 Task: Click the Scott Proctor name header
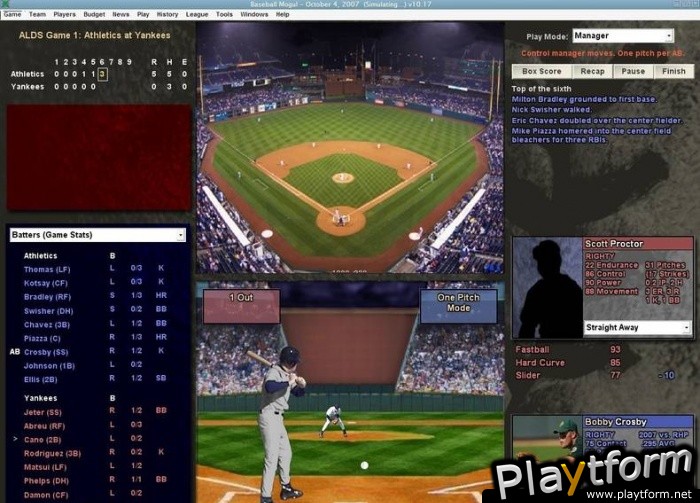(638, 244)
